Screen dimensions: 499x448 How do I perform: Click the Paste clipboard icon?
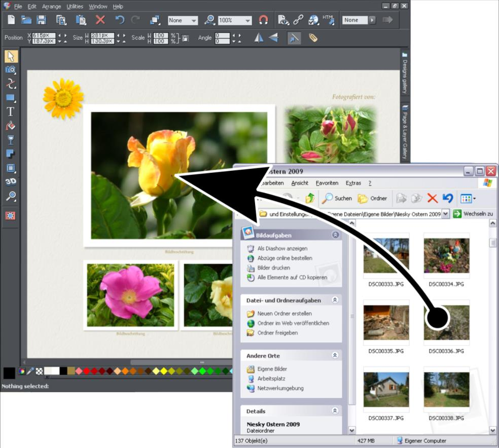pos(81,20)
